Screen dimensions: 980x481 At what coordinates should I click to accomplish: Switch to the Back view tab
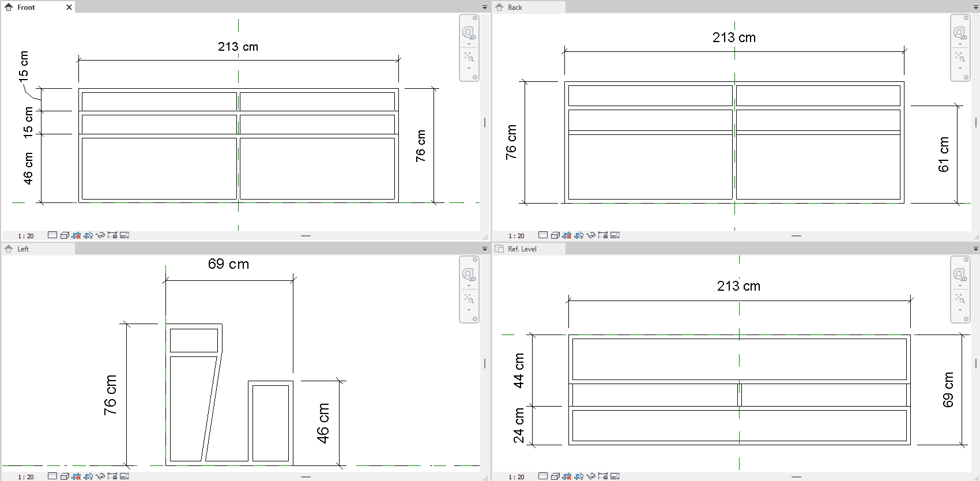coord(515,7)
